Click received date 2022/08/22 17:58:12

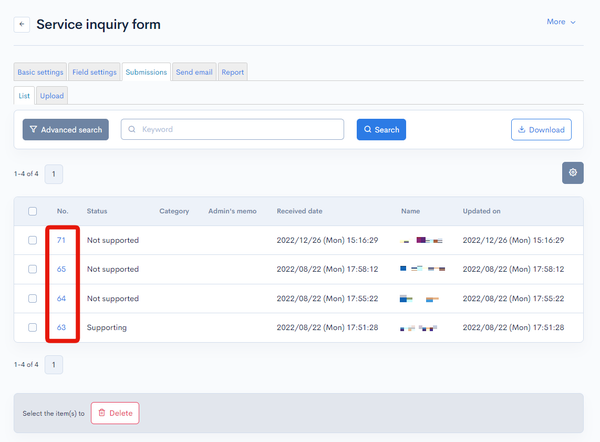(327, 269)
